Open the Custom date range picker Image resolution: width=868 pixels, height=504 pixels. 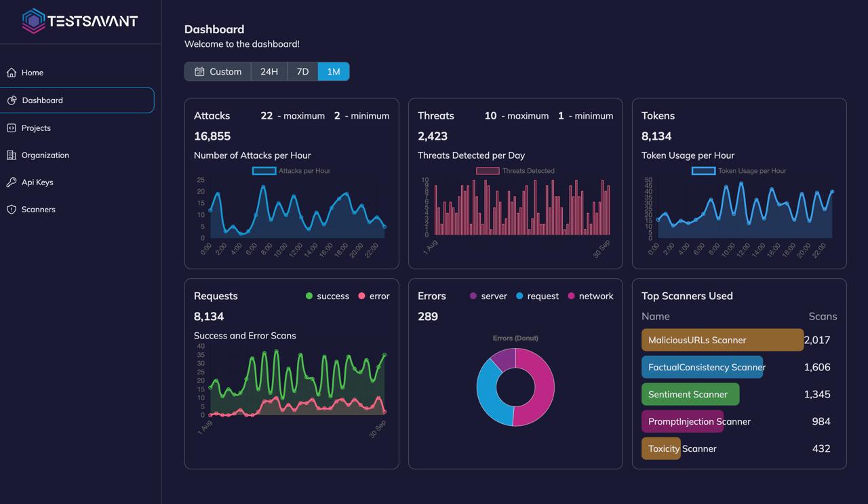(x=218, y=72)
